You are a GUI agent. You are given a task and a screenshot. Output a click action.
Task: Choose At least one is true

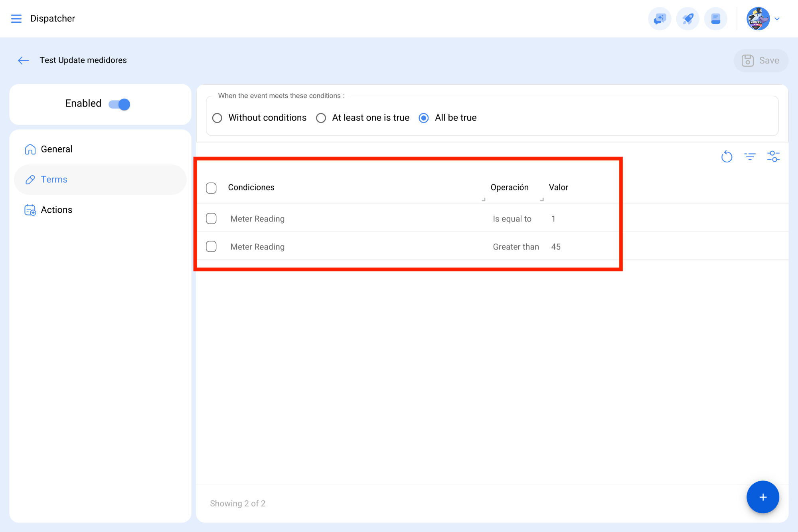[x=321, y=118]
